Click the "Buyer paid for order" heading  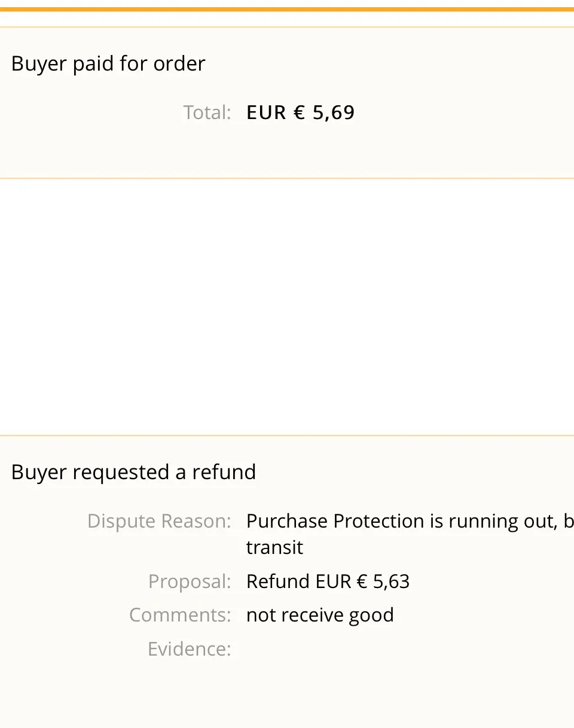(x=108, y=63)
